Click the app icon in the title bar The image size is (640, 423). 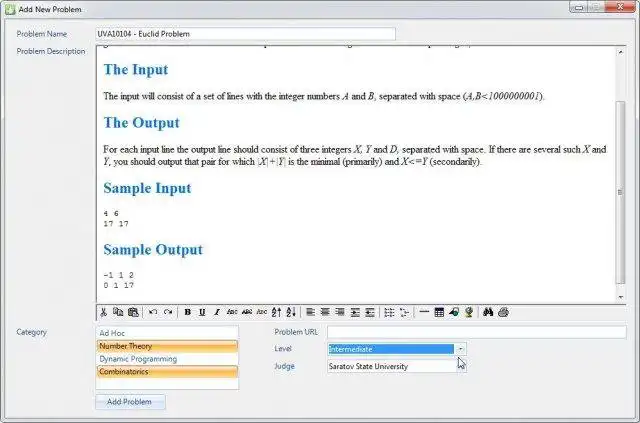coord(10,9)
